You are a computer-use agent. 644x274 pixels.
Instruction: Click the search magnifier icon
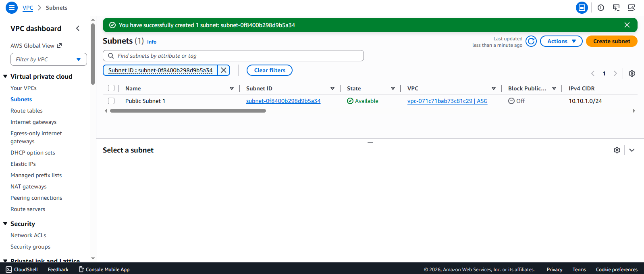click(111, 56)
